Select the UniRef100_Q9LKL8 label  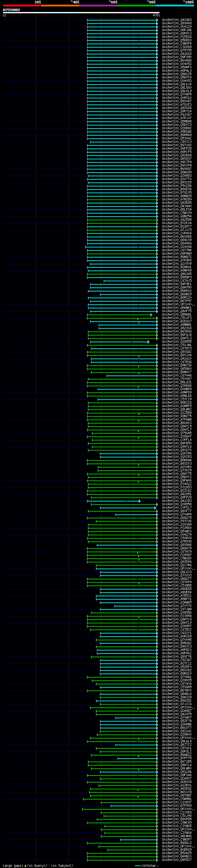176,741
